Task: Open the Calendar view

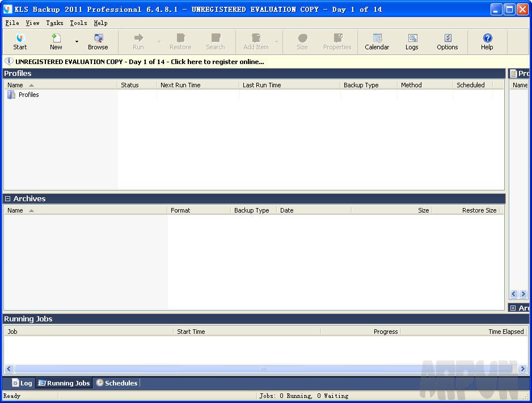Action: pyautogui.click(x=377, y=42)
